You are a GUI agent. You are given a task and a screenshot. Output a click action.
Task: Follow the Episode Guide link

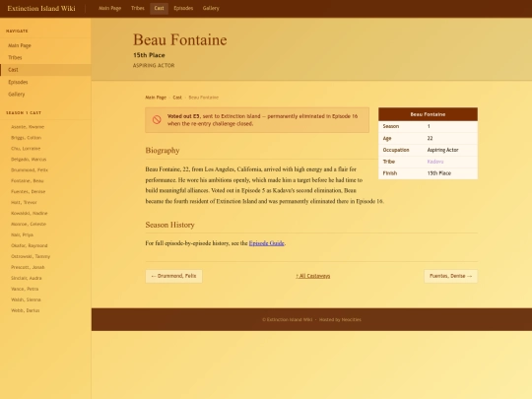click(x=267, y=243)
